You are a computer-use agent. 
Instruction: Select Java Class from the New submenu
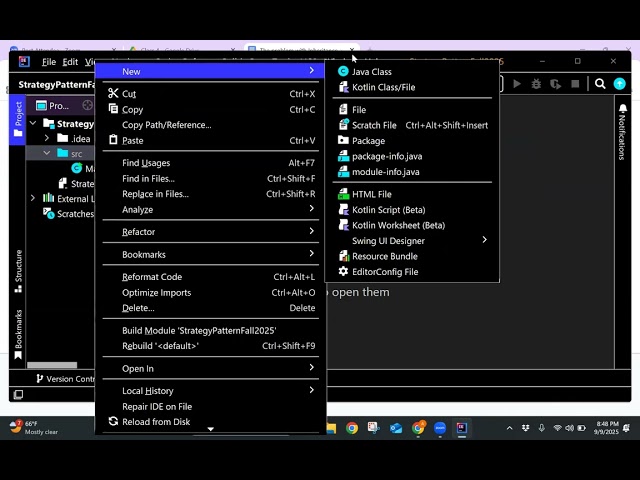[x=371, y=72]
